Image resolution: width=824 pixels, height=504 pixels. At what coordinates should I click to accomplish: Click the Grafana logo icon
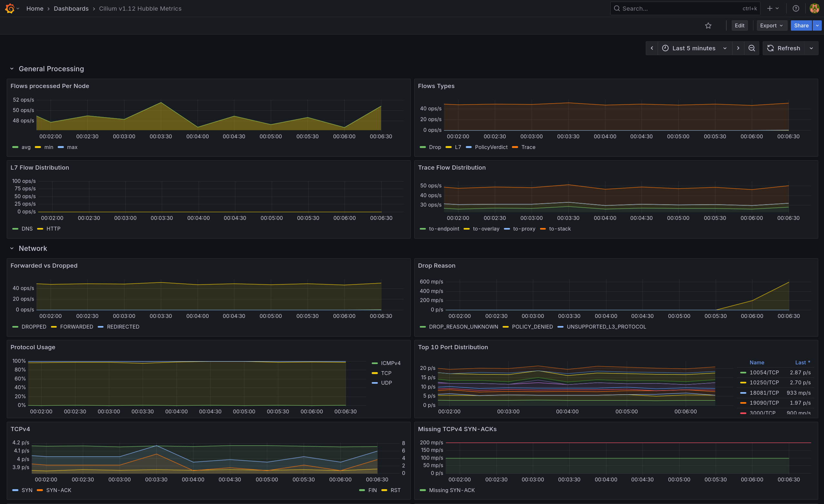(10, 8)
